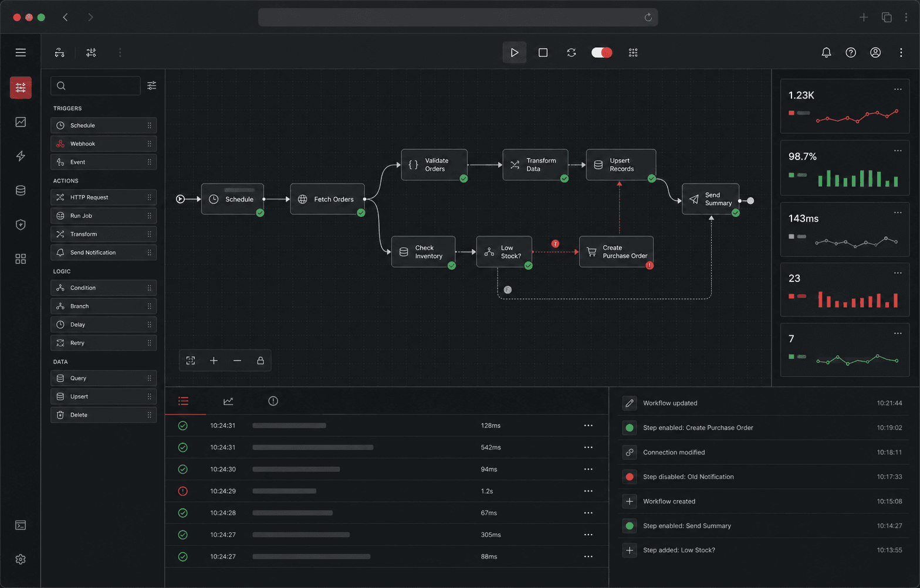
Task: Open the lightning bolt sidebar icon
Action: tap(21, 156)
